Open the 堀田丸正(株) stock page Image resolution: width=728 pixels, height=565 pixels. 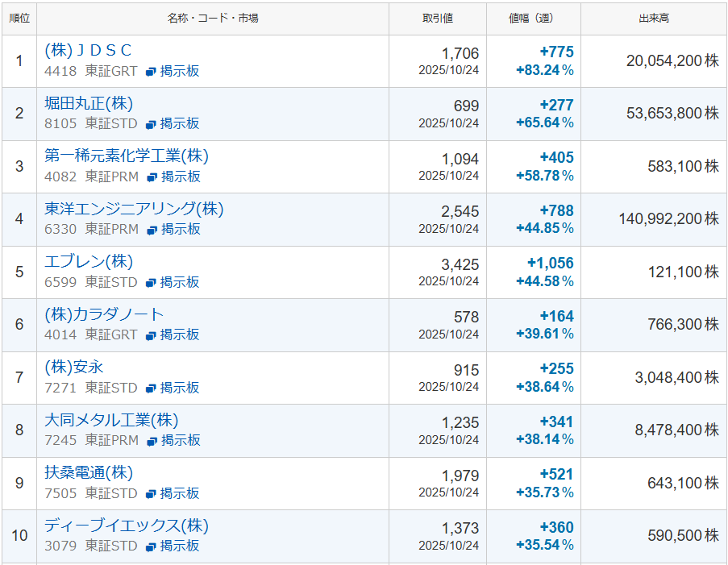(89, 104)
